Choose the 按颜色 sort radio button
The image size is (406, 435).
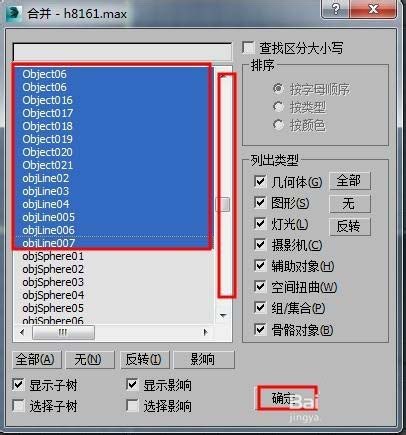pyautogui.click(x=278, y=125)
